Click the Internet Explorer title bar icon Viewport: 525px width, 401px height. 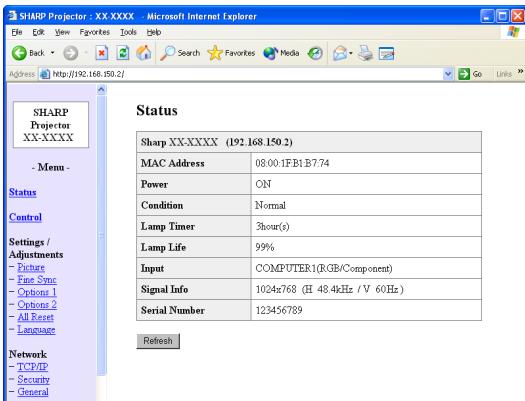pos(12,16)
